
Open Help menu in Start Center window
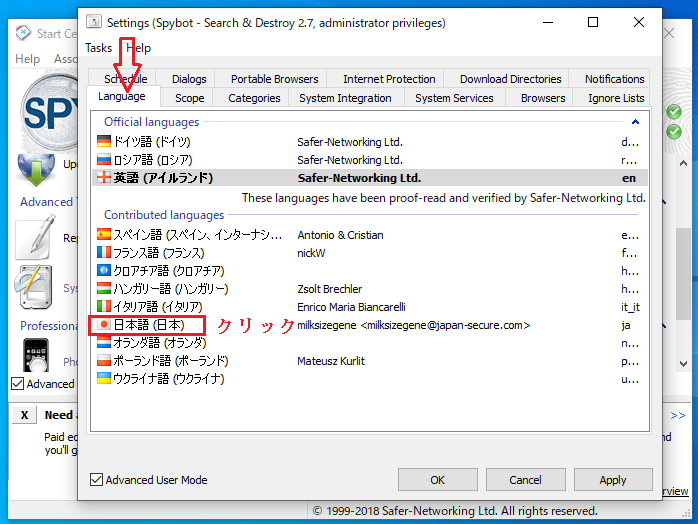tap(27, 59)
